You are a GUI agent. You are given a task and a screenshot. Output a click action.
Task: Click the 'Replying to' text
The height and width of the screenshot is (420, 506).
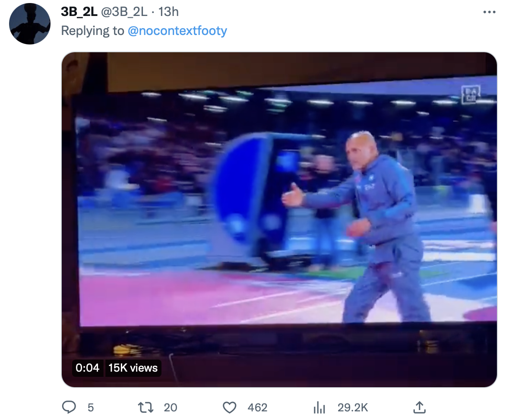pyautogui.click(x=93, y=31)
